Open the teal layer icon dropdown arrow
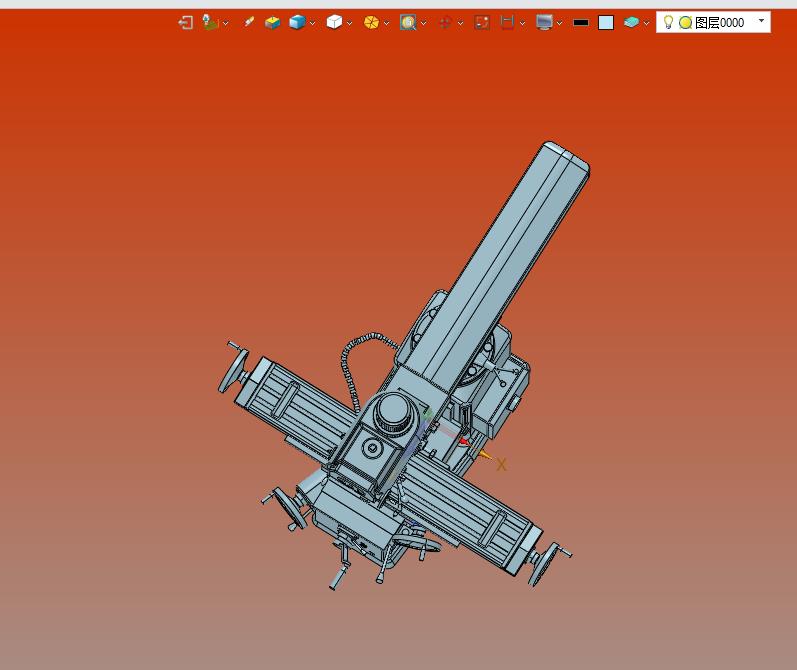This screenshot has width=797, height=670. click(647, 23)
